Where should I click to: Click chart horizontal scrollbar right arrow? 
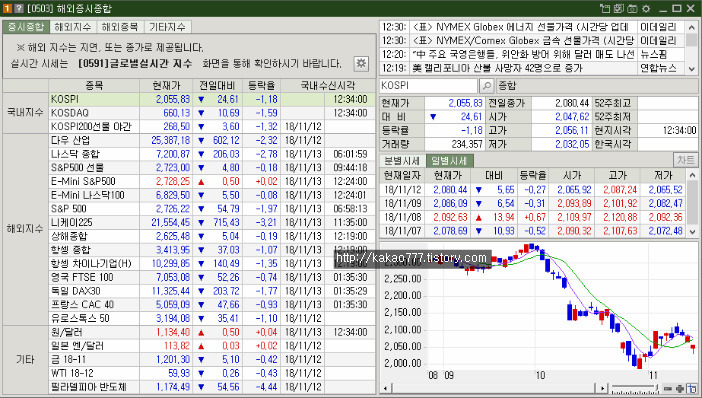pos(603,389)
